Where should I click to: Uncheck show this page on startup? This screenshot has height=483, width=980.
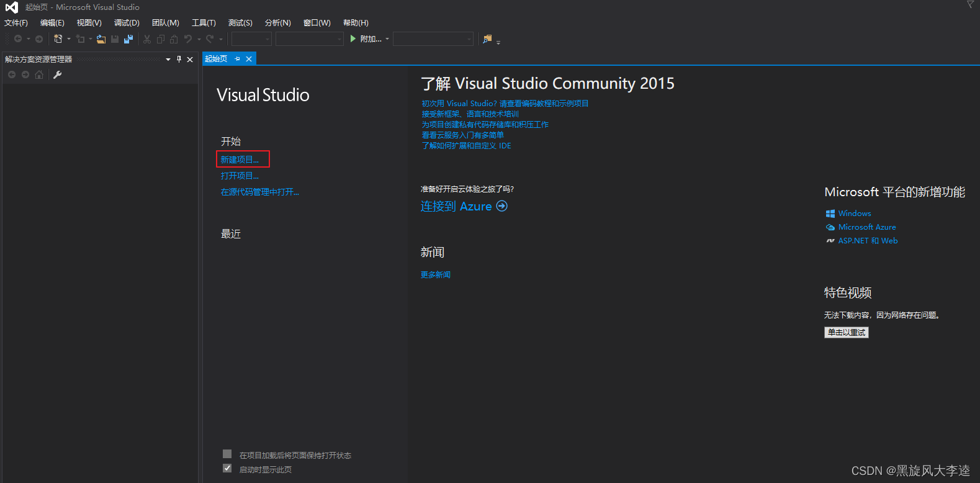[227, 468]
